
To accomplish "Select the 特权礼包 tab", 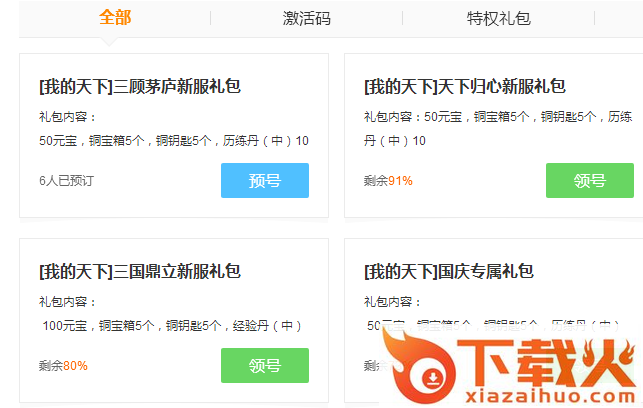I will click(x=498, y=18).
